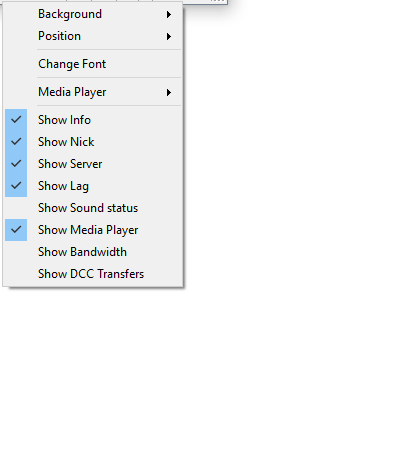Enable Show Bandwidth option
This screenshot has width=396, height=460.
point(93,252)
